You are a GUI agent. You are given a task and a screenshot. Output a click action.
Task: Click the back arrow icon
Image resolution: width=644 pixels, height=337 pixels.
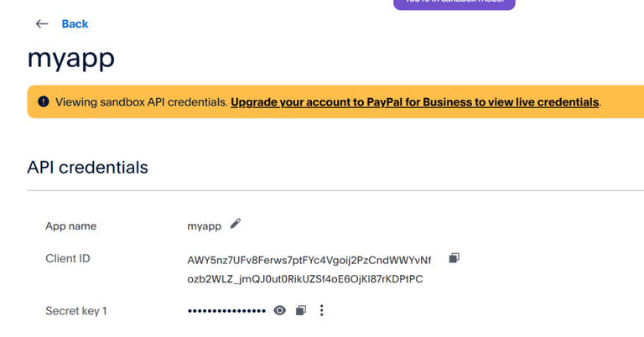(x=42, y=23)
